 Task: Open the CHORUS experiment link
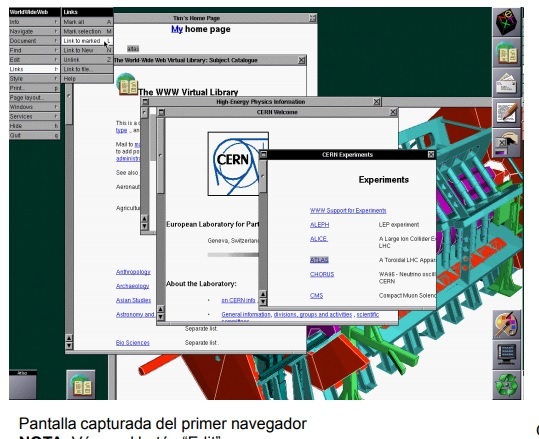point(322,274)
